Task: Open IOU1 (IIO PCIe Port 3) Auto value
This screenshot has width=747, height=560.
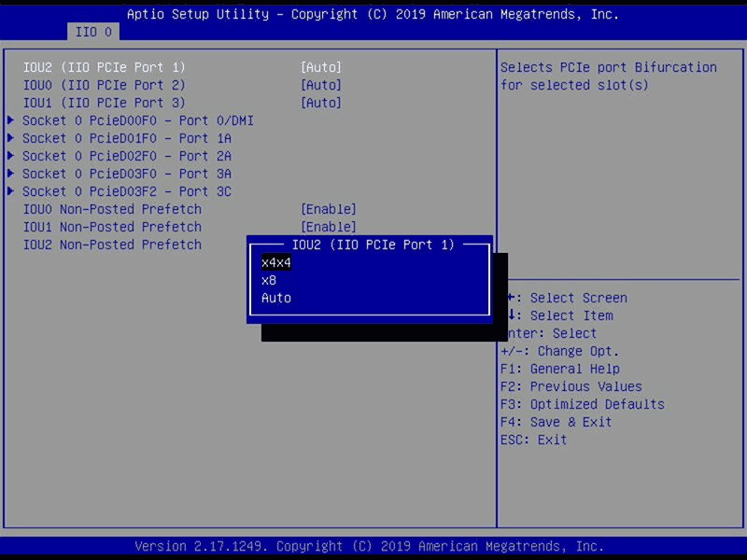Action: coord(320,103)
